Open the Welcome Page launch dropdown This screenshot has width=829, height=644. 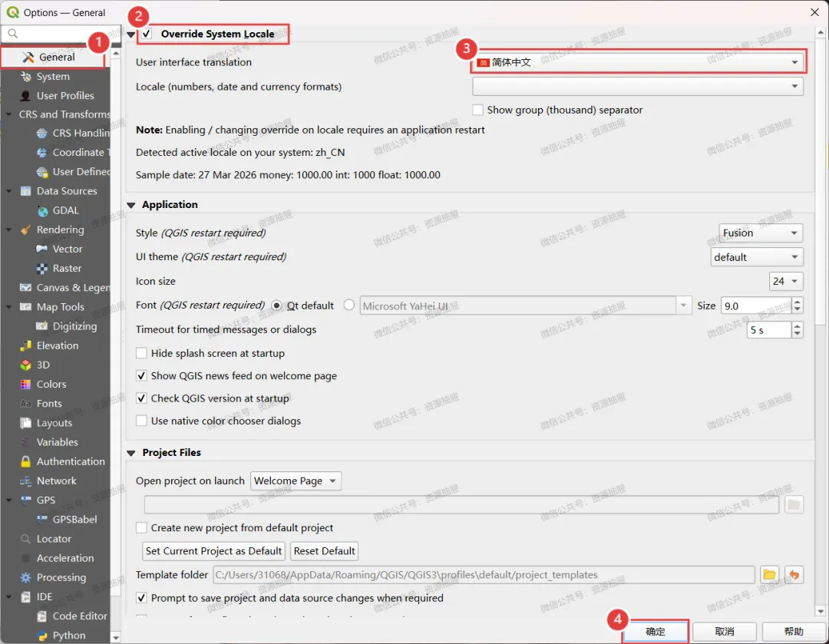pos(296,481)
